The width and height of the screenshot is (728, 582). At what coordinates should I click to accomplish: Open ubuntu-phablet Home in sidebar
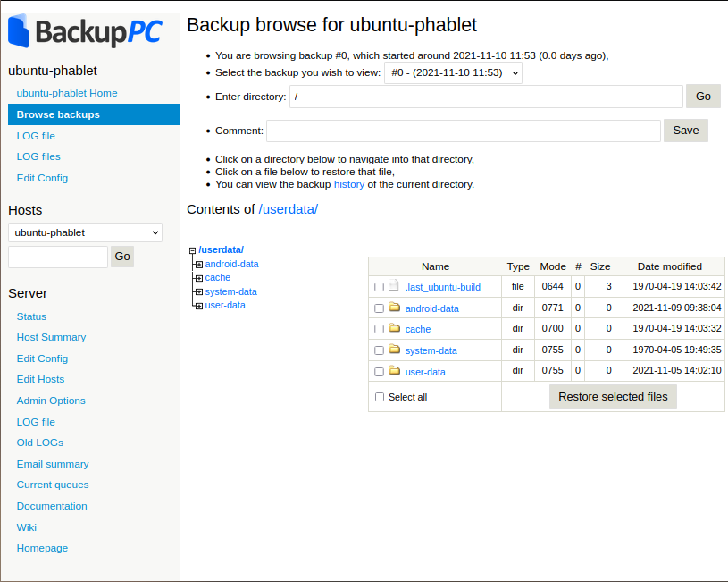[x=67, y=93]
